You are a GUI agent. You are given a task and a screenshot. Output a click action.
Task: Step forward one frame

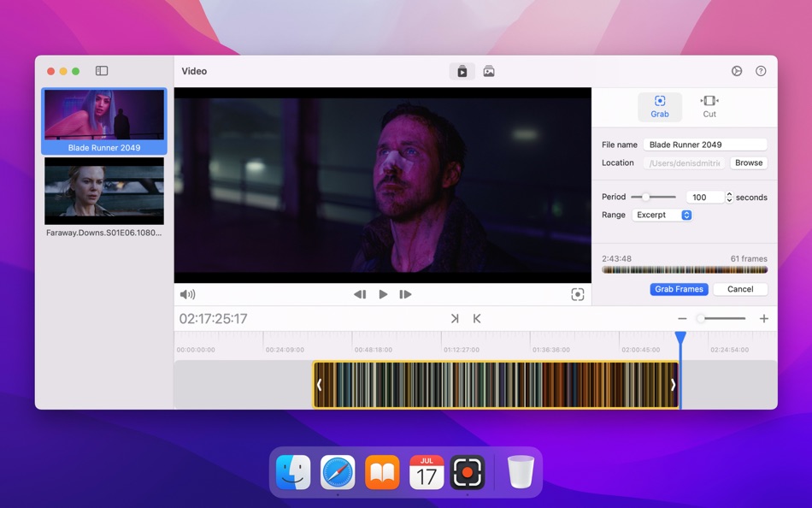tap(405, 294)
